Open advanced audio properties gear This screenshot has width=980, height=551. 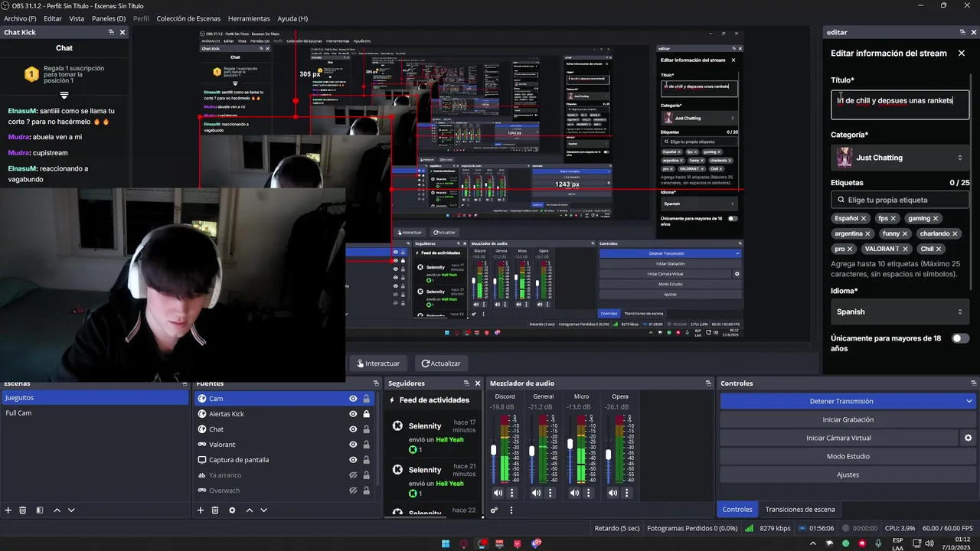coord(495,510)
